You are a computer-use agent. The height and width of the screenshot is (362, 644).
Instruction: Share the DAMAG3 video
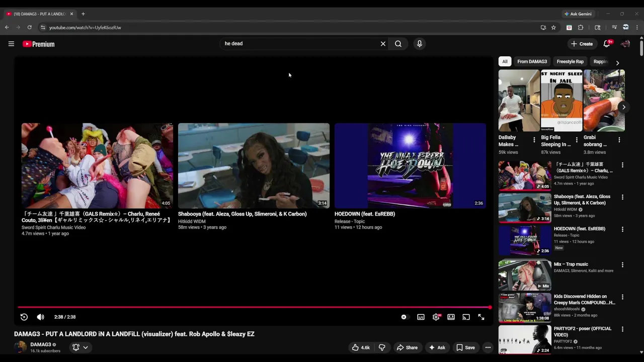pyautogui.click(x=407, y=347)
